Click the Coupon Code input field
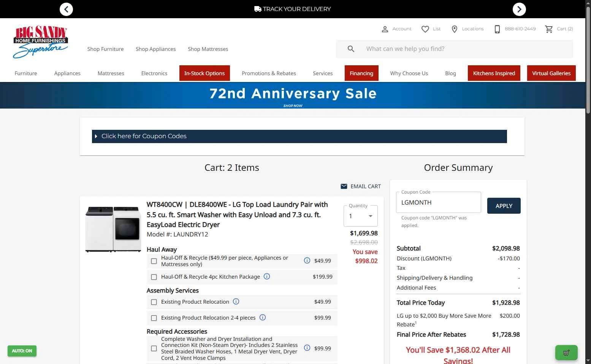 [439, 202]
